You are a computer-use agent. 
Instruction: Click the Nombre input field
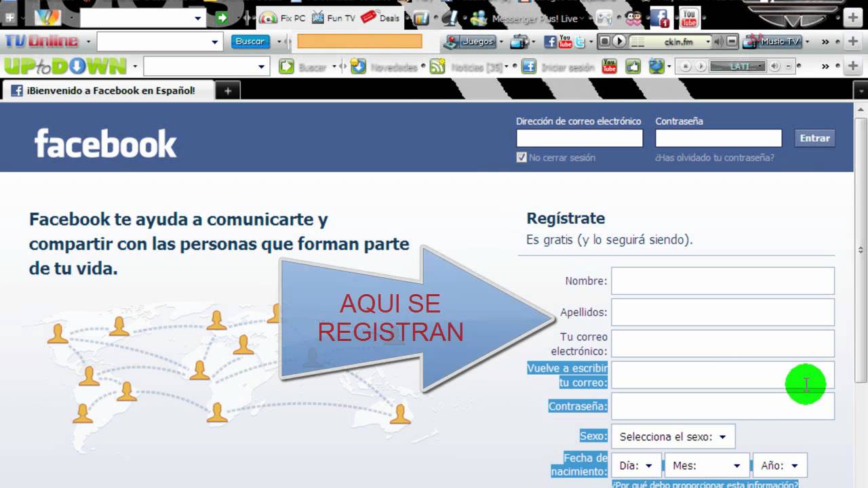(x=723, y=281)
